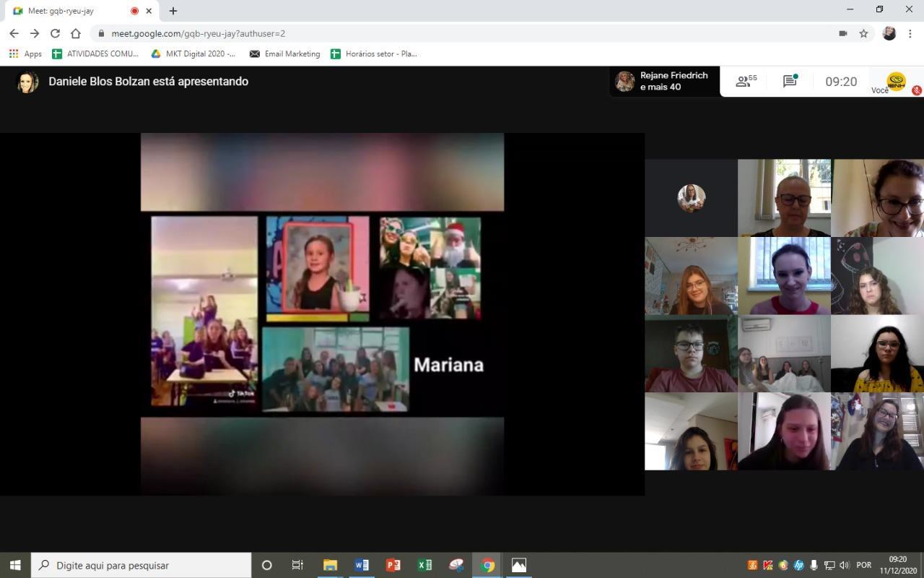This screenshot has height=578, width=924.
Task: Open a new browser tab
Action: [x=173, y=11]
